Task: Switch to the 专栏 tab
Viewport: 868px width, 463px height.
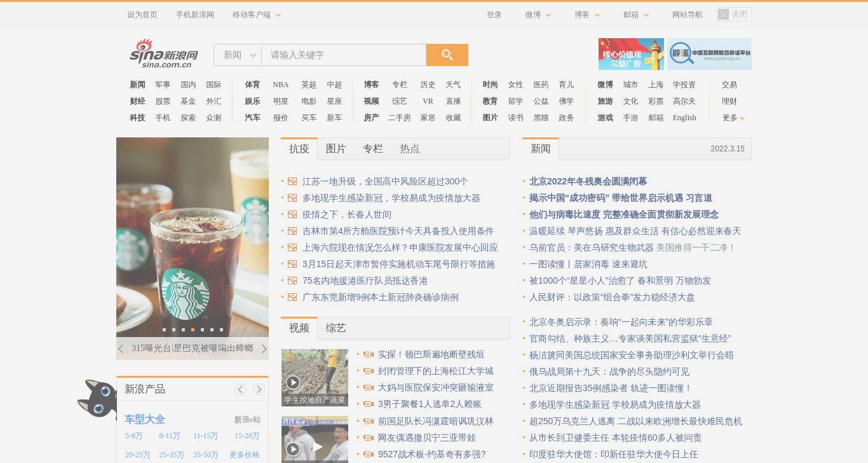Action: (x=372, y=149)
